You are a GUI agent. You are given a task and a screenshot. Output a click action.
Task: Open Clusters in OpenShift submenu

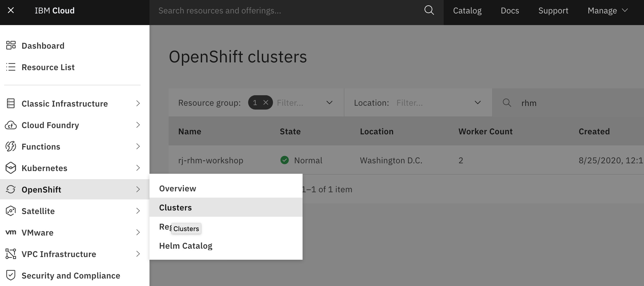click(226, 207)
